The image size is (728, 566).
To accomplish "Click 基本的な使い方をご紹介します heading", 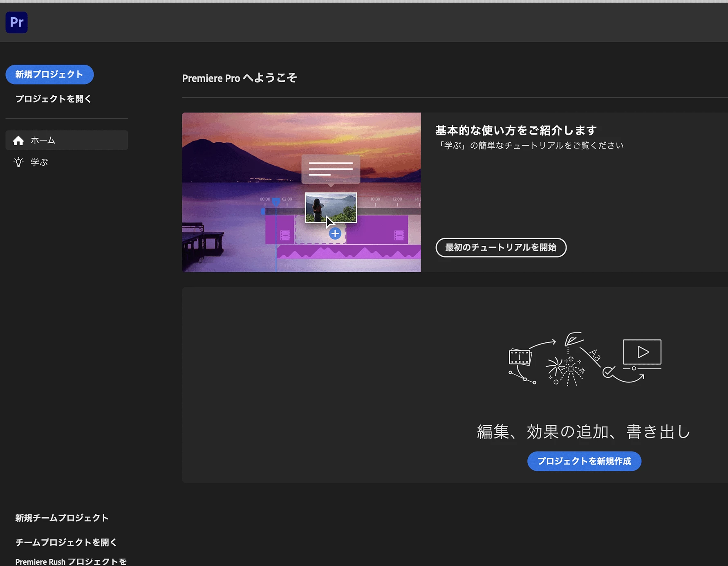I will pos(516,130).
